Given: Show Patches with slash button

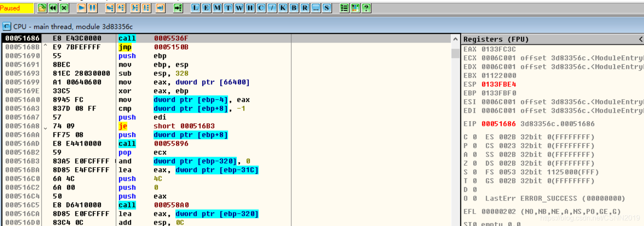Looking at the screenshot, I should coord(272,8).
